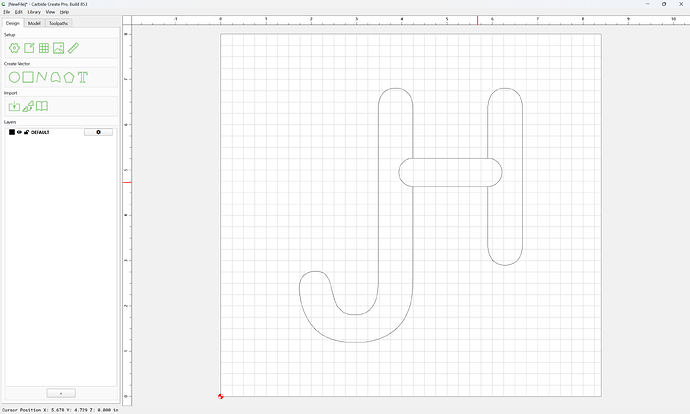Open the View menu
Screen dimensions: 690x414
[50, 12]
